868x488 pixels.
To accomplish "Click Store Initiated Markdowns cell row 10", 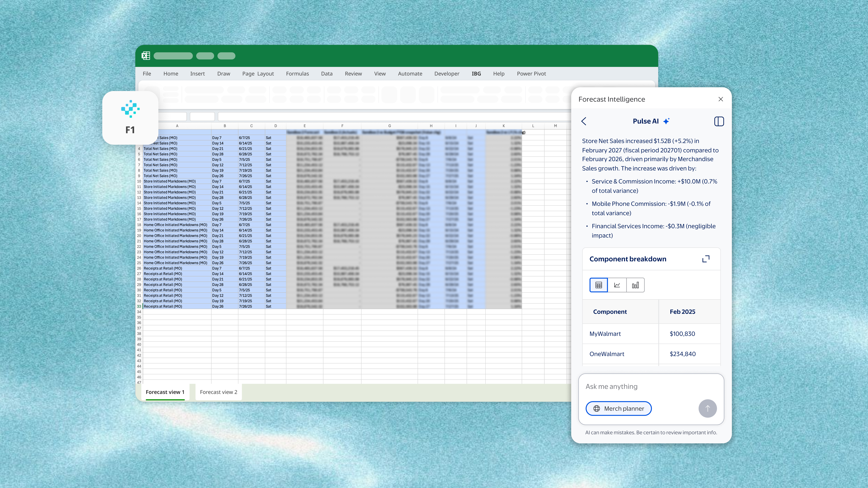I will (177, 181).
